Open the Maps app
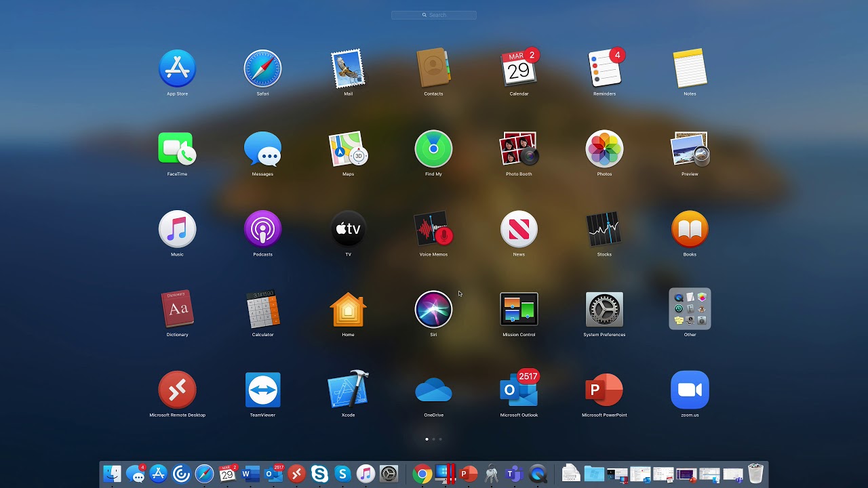 point(348,148)
